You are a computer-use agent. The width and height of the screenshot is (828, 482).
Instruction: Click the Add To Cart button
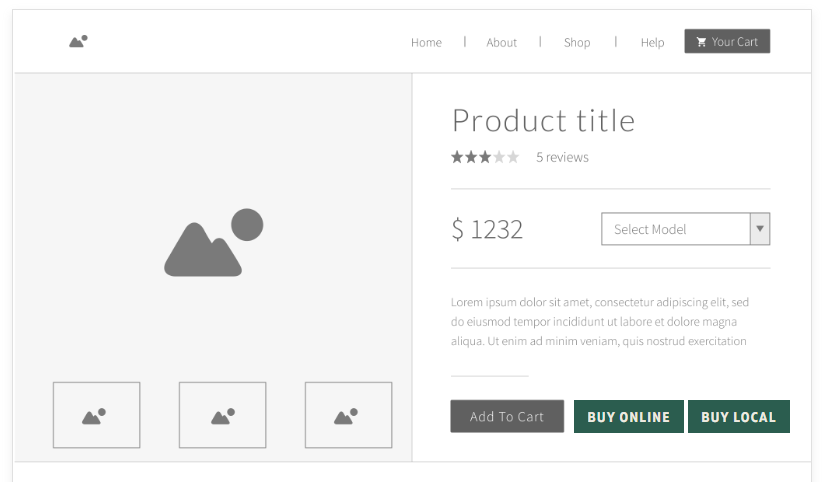[507, 417]
